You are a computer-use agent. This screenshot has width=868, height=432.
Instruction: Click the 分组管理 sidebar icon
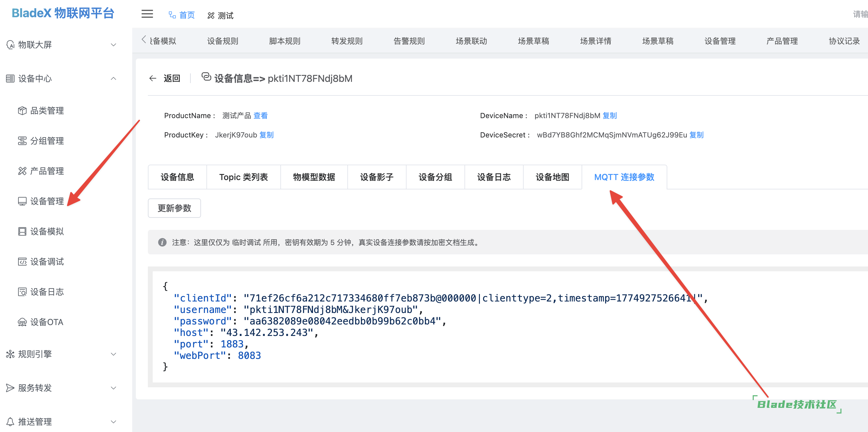click(22, 141)
